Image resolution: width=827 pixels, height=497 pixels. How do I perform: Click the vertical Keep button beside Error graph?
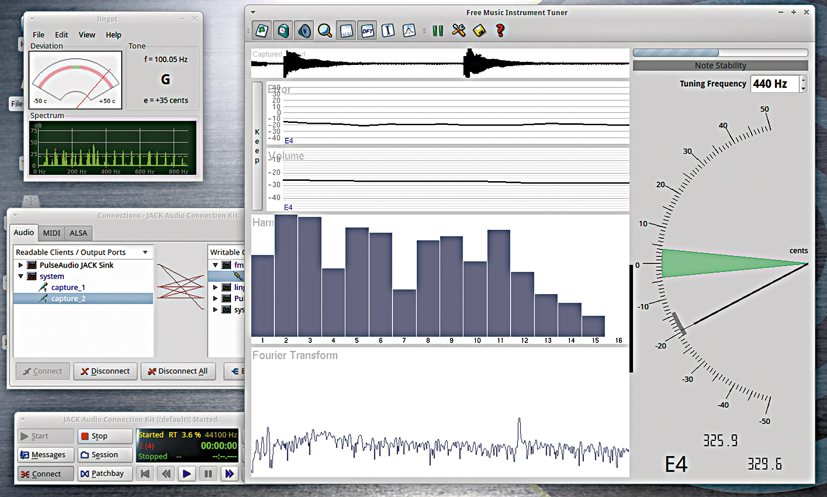[257, 146]
